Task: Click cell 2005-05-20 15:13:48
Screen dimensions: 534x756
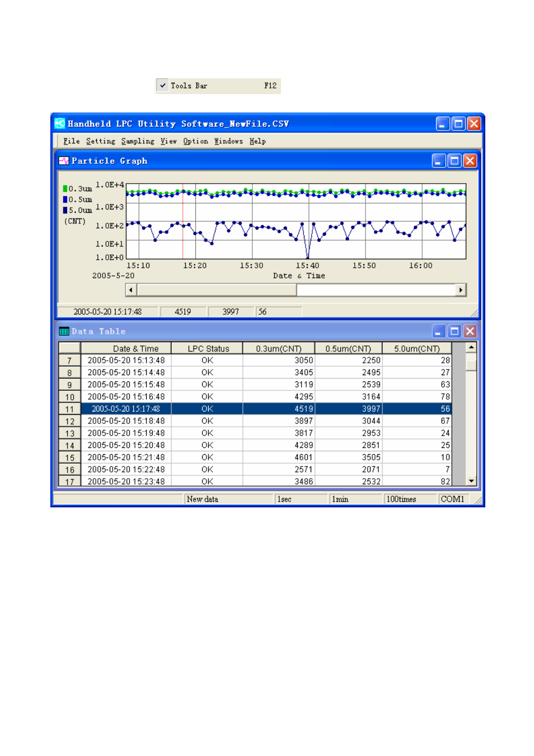Action: tap(126, 361)
